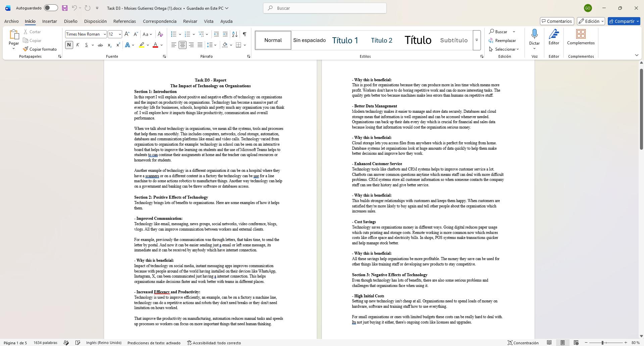
Task: Click the 1634 palabras word count
Action: click(x=45, y=343)
